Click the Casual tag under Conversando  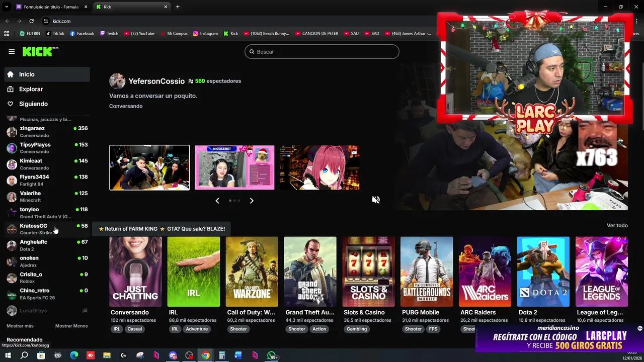tap(135, 329)
